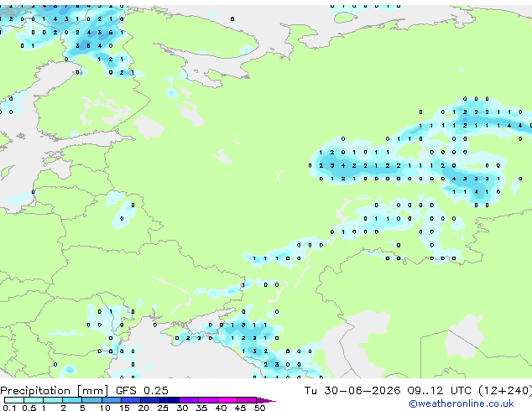
Task: Pick the legend swatch between 10 and 15
Action: 112,400
